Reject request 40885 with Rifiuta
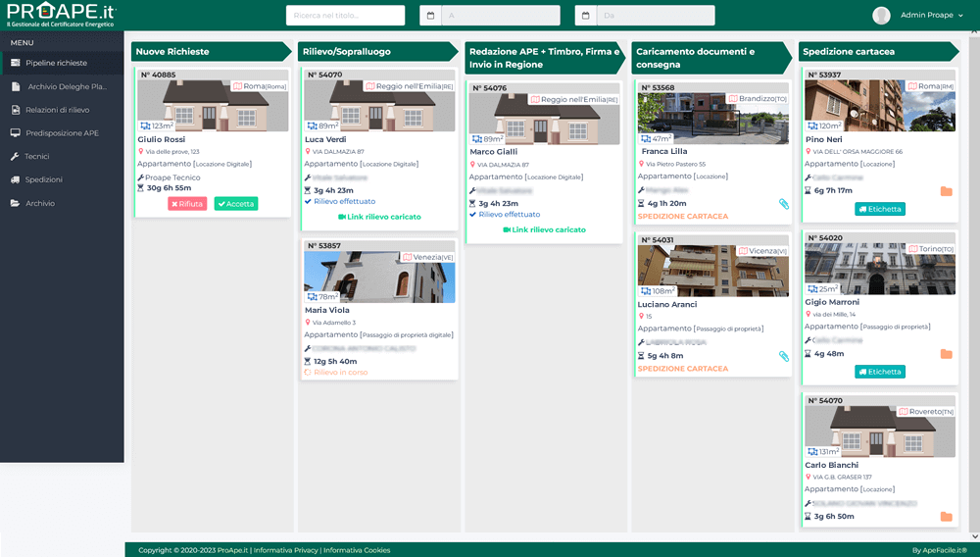 pos(186,204)
